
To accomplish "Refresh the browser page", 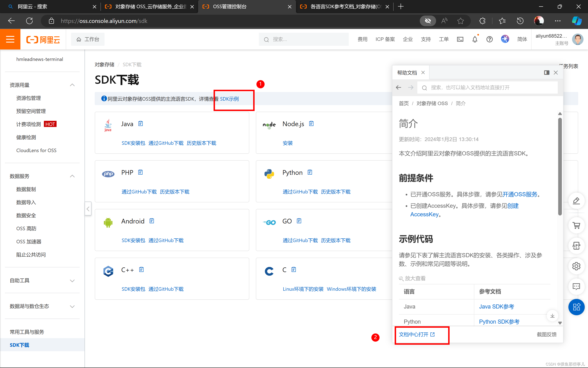I will tap(29, 21).
